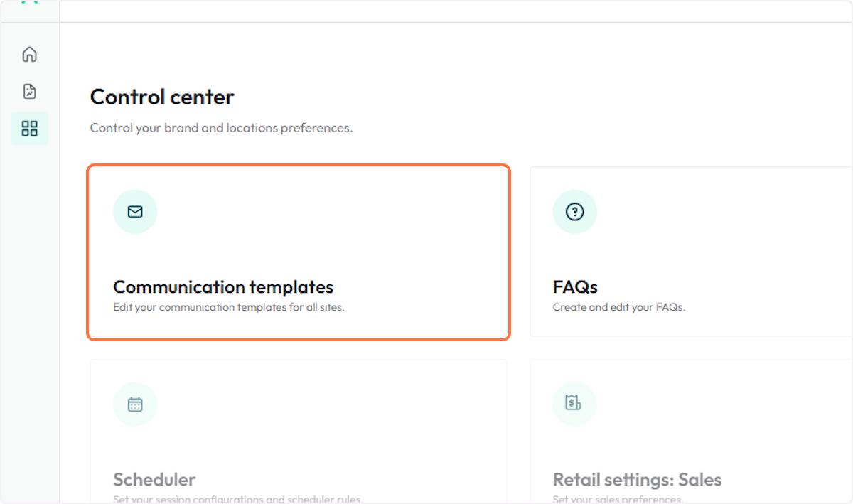Click the receipt icon on Retail settings card
Image resolution: width=853 pixels, height=504 pixels.
tap(574, 404)
